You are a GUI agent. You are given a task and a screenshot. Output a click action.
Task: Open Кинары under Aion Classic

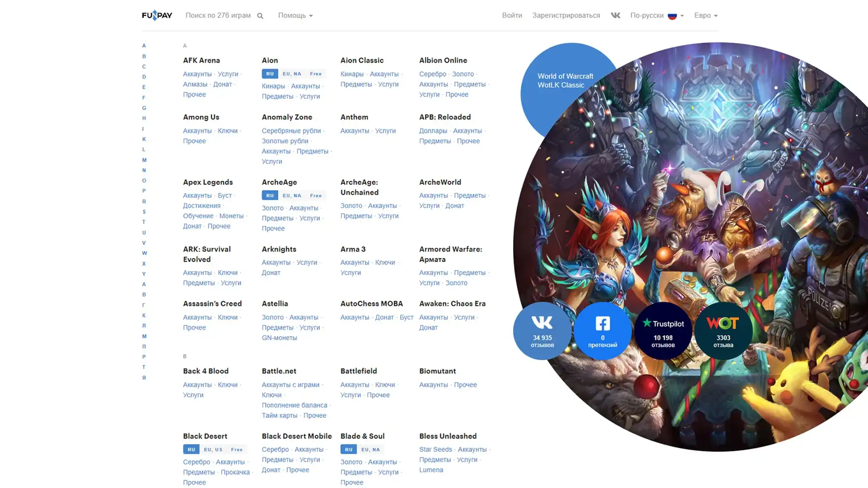(x=352, y=74)
